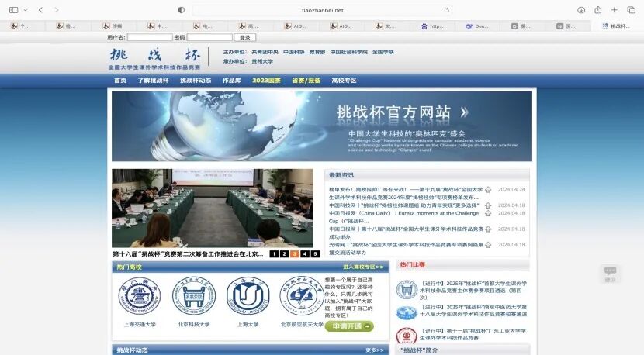Image resolution: width=644 pixels, height=355 pixels.
Task: Show slide 5 in the news carousel
Action: (315, 254)
